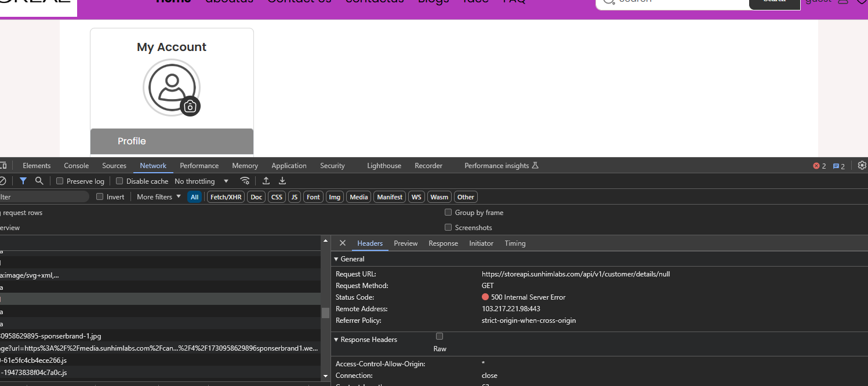This screenshot has width=868, height=386.
Task: Filter requests by CSS
Action: (277, 197)
